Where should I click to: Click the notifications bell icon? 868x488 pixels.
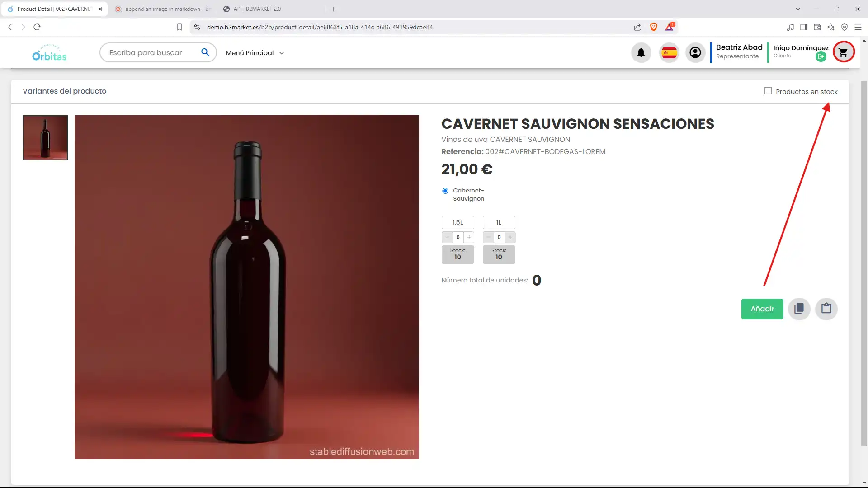click(x=641, y=53)
